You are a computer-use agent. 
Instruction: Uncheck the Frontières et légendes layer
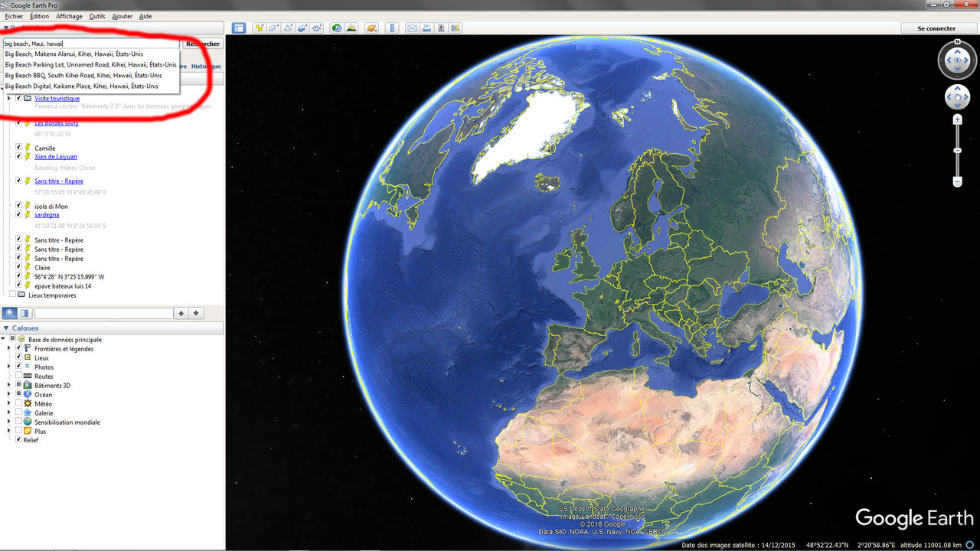pyautogui.click(x=18, y=348)
